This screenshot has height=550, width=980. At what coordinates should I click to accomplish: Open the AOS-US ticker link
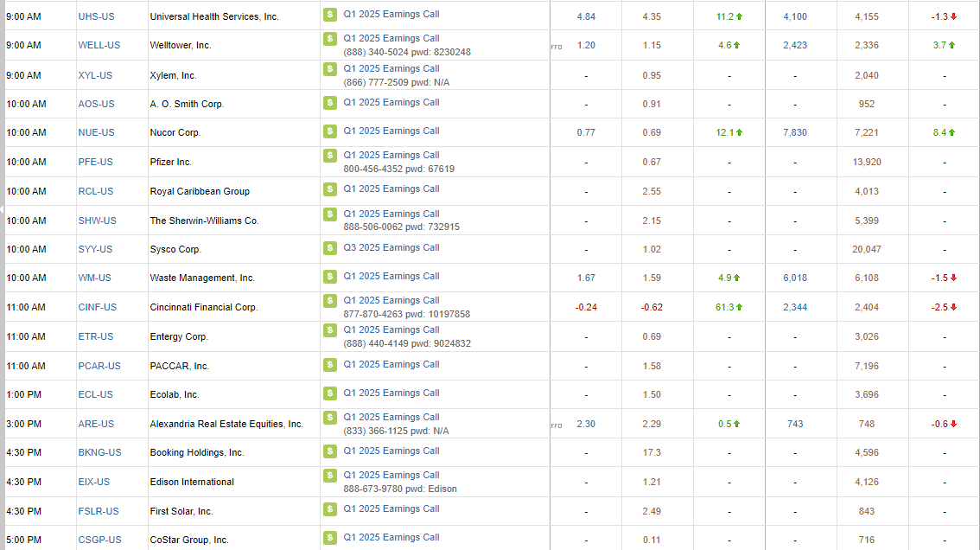(96, 104)
